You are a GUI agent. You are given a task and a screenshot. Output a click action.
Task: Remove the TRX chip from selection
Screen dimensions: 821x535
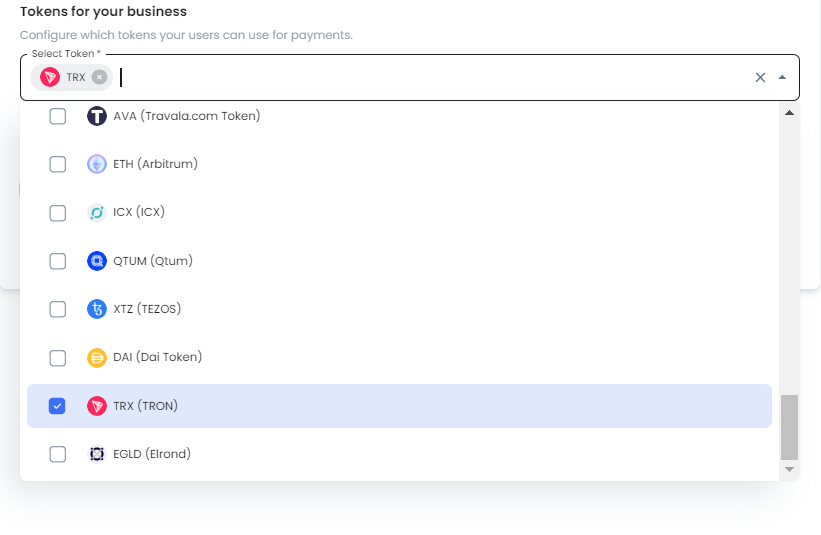(99, 77)
